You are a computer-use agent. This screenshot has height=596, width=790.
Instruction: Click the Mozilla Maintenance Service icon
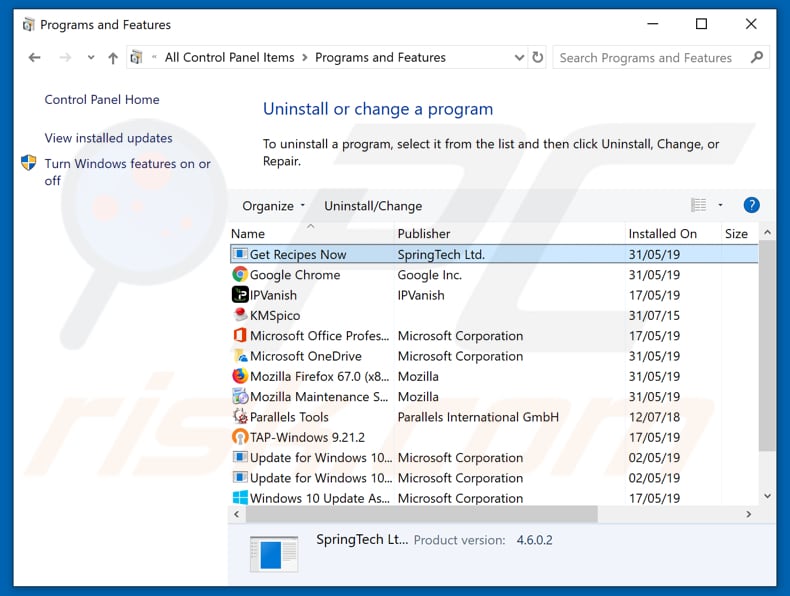pyautogui.click(x=240, y=396)
